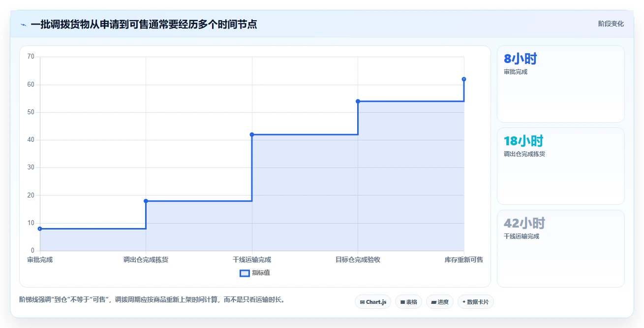
Task: Click the lightning icon beside the title
Action: (x=23, y=24)
